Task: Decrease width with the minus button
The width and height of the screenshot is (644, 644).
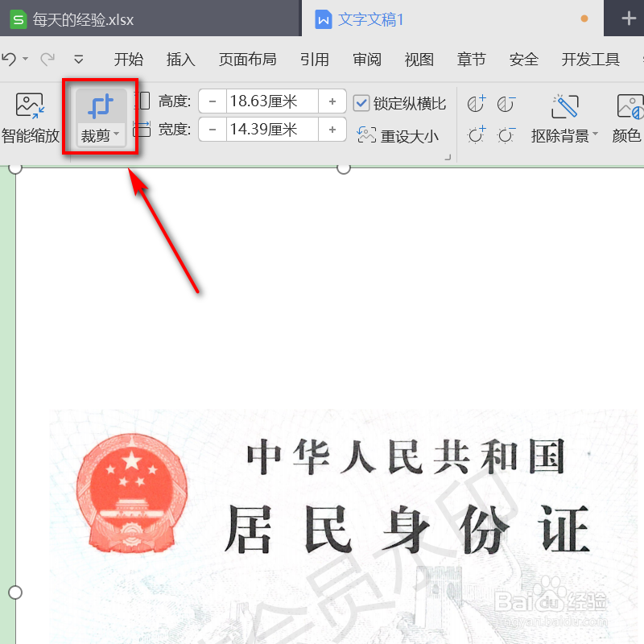Action: point(213,130)
